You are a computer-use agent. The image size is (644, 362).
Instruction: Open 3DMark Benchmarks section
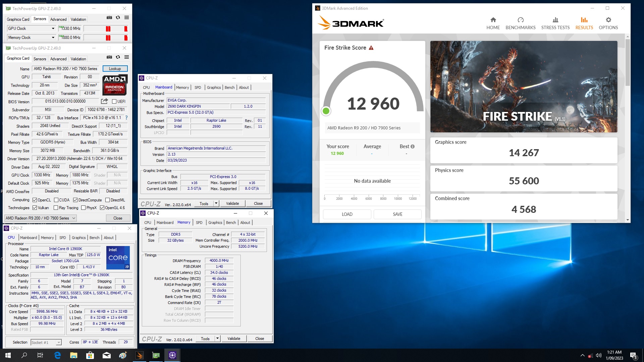pos(520,23)
